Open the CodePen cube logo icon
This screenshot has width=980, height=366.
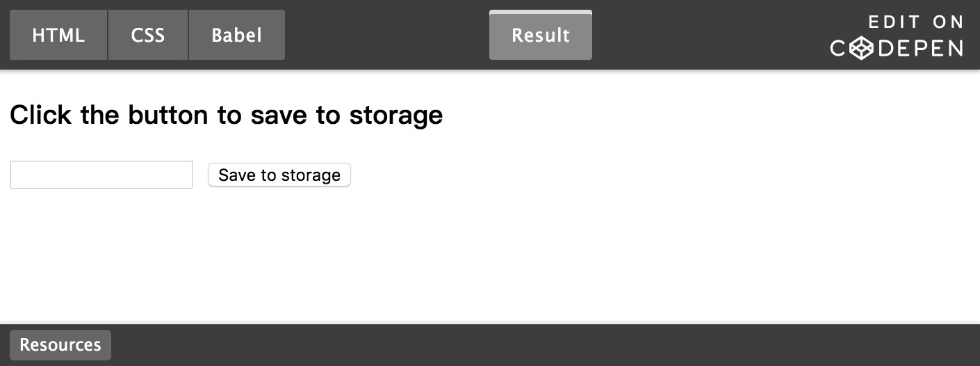pyautogui.click(x=861, y=48)
